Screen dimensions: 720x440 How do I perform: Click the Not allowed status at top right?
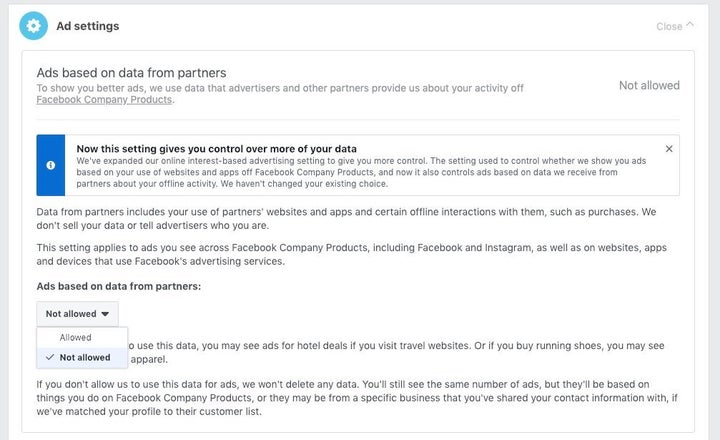(649, 85)
